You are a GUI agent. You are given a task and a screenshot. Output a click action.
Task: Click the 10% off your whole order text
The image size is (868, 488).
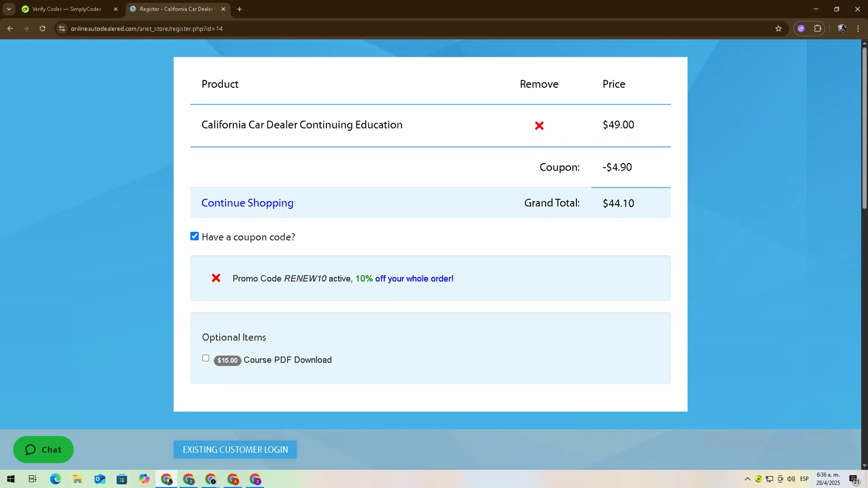[x=404, y=279]
